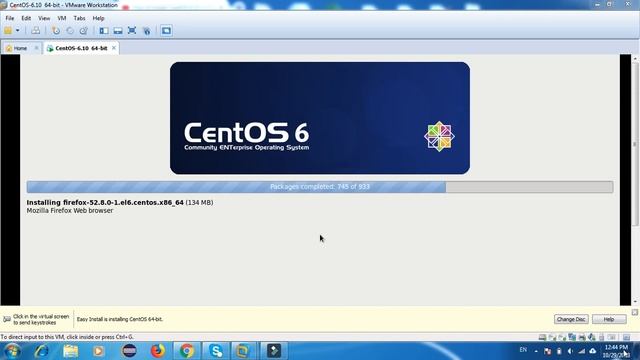Open the power options dropdown arrow
The image size is (640, 360).
point(18,31)
